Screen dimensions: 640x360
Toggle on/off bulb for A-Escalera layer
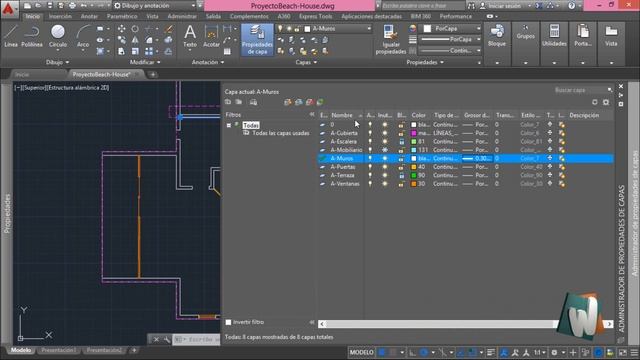point(370,142)
